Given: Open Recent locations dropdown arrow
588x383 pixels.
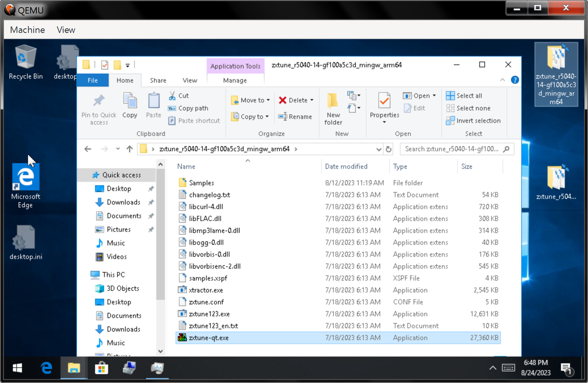Looking at the screenshot, I should [118, 149].
